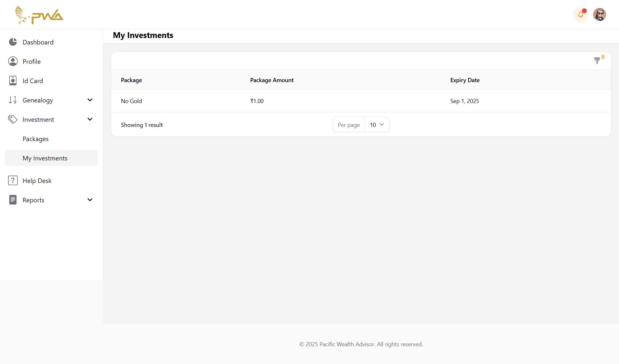Click the PWA eagle logo
The image size is (619, 364).
point(39,15)
